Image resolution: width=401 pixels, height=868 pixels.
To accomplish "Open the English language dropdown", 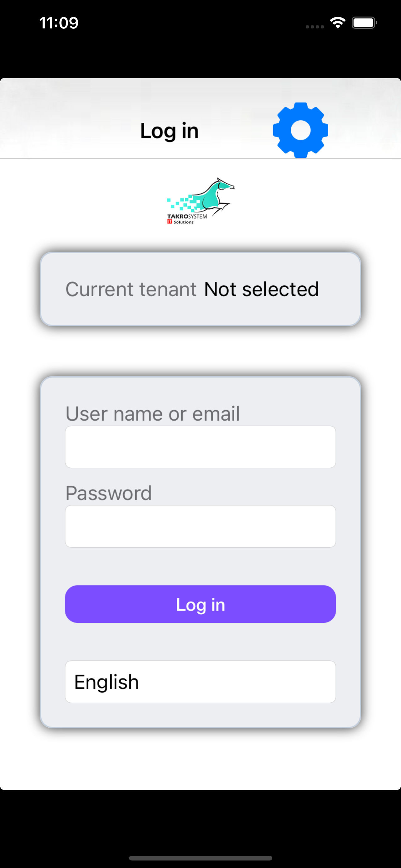I will pos(201,682).
